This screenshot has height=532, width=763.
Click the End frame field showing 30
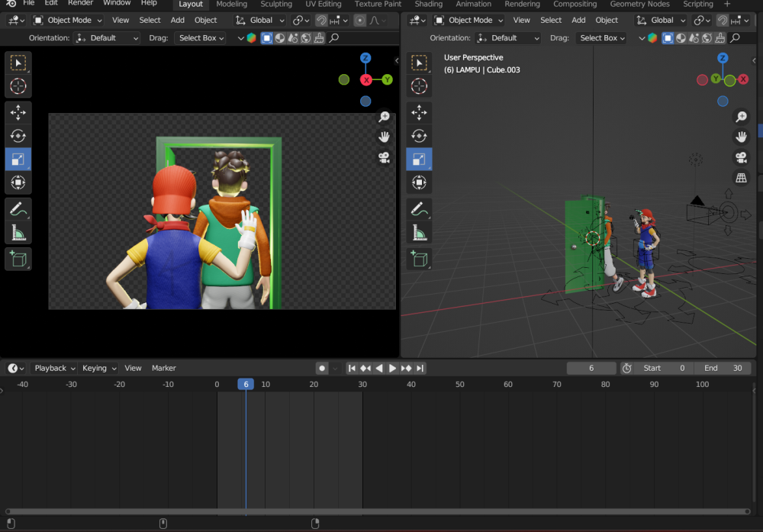point(723,369)
